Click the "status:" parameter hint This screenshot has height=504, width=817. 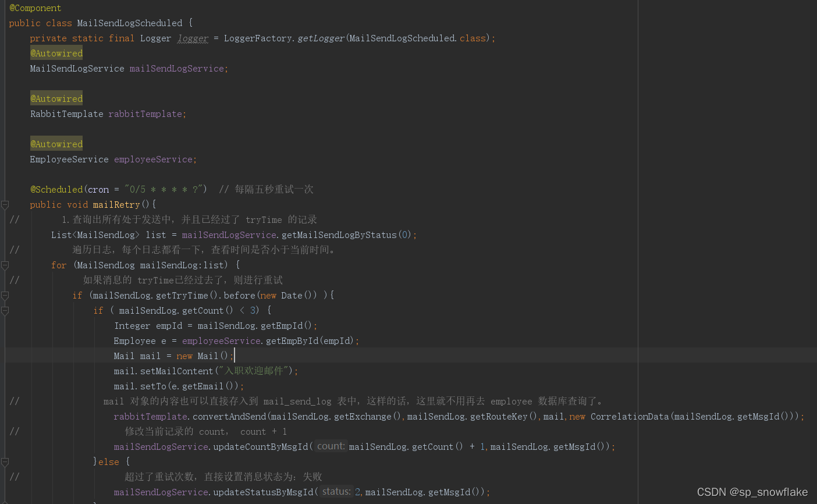coord(336,492)
